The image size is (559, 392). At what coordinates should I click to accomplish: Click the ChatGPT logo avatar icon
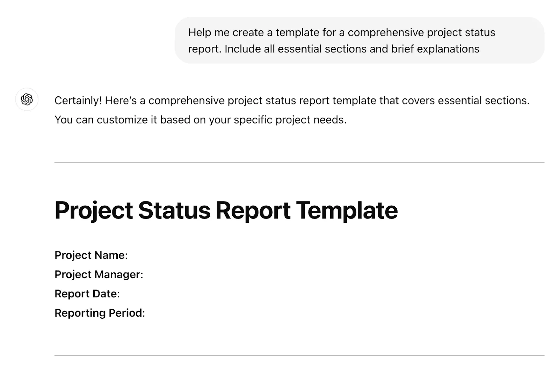[27, 99]
